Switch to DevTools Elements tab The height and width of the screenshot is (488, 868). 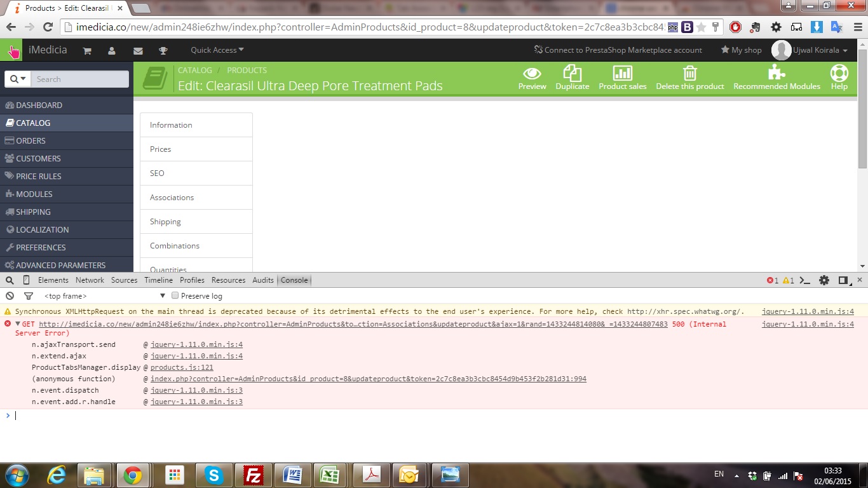(x=53, y=280)
